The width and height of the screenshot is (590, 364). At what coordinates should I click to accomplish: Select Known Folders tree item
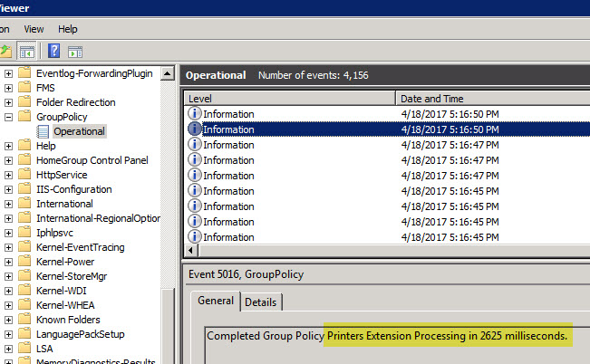coord(68,320)
